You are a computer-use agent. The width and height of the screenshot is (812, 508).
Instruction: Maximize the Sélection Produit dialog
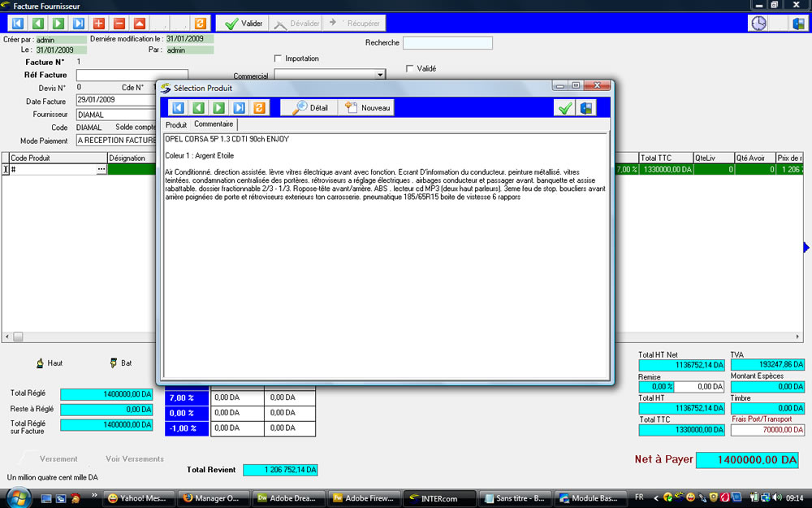(576, 85)
